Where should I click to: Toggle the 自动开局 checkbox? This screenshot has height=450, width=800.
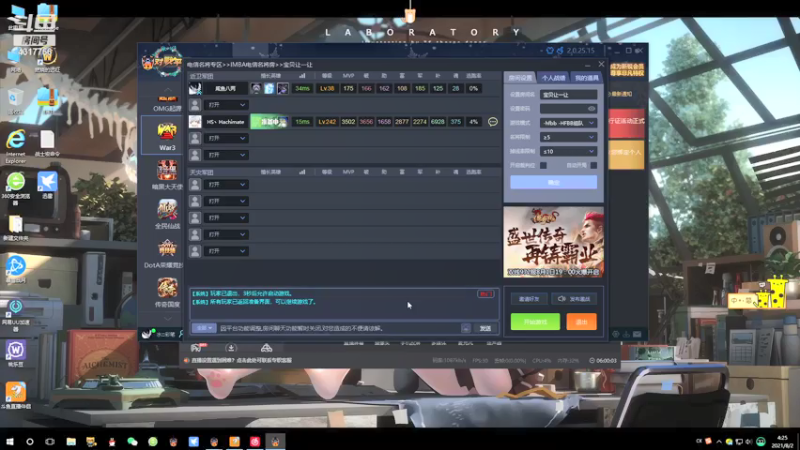click(x=593, y=165)
